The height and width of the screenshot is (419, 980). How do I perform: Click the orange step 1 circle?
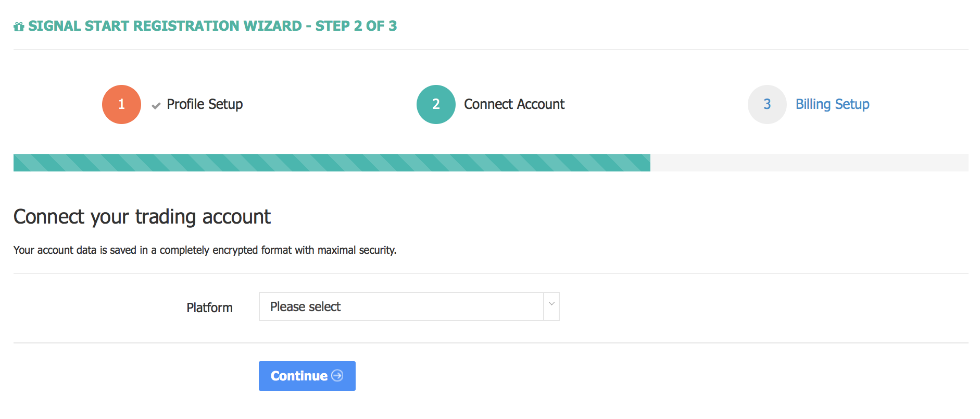[121, 104]
